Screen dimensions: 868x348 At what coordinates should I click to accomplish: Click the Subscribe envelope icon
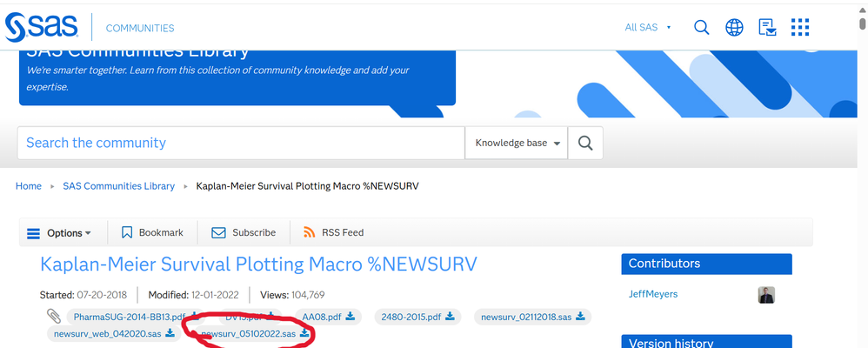point(218,233)
